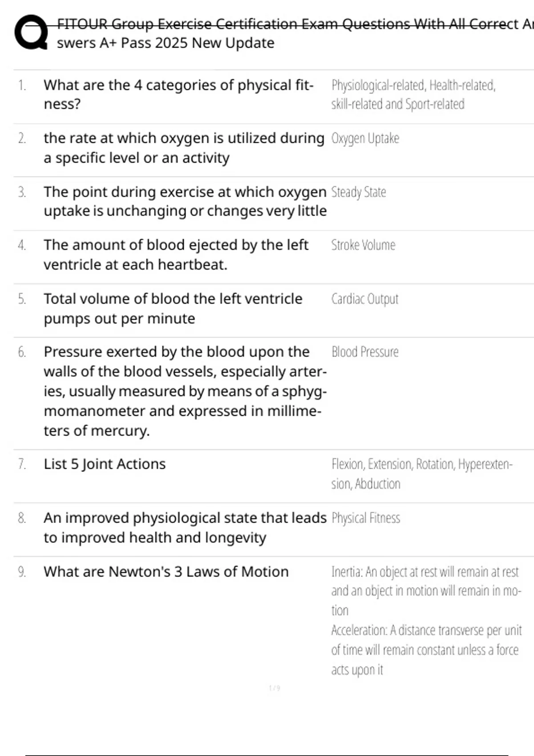Click the question about total blood volume per minute

[x=173, y=308]
